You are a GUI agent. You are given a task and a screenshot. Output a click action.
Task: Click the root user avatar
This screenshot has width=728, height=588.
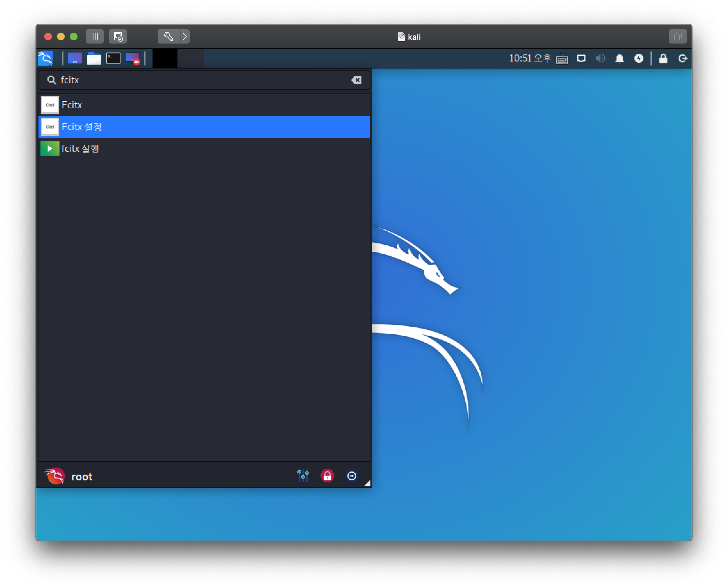pos(55,476)
